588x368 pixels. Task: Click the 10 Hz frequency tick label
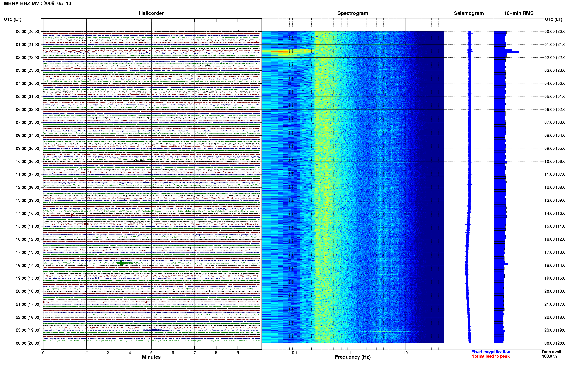405,353
